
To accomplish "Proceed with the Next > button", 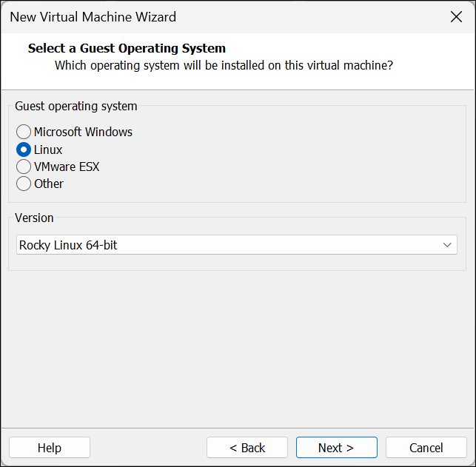I will pyautogui.click(x=336, y=447).
